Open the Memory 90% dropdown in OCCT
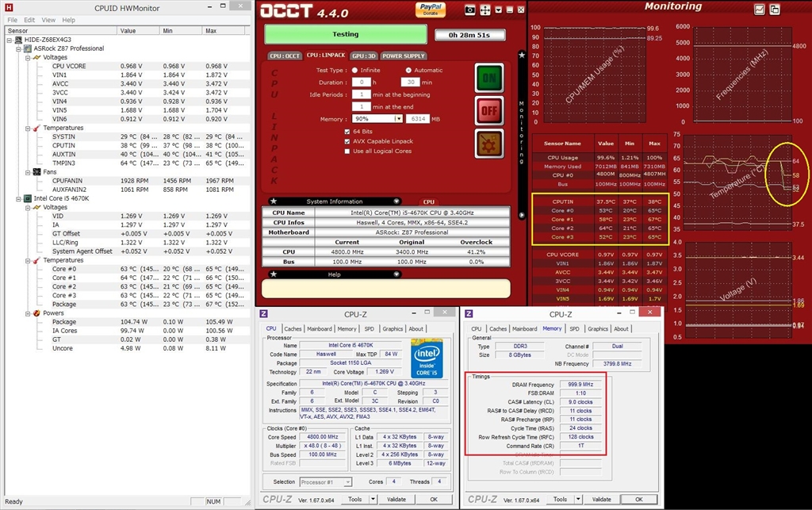This screenshot has height=510, width=812. 398,118
